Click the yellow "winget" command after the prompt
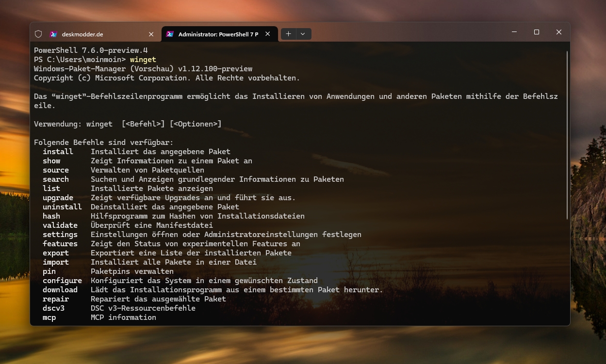 tap(143, 60)
